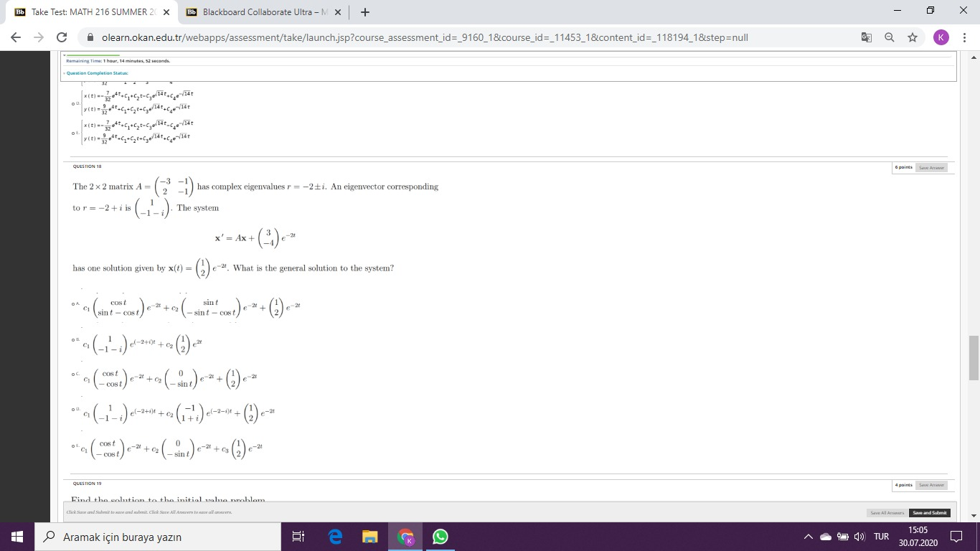Select answer choice E for Question 18
This screenshot has height=551, width=980.
[74, 445]
